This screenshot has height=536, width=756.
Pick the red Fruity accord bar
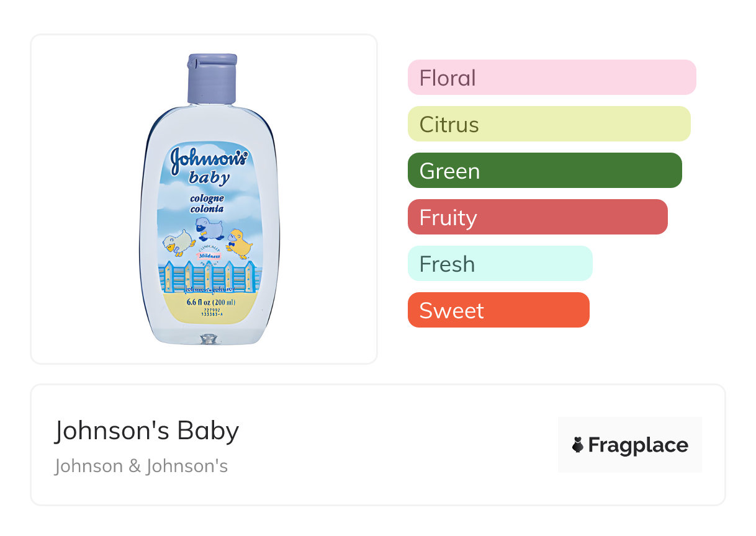tap(537, 217)
